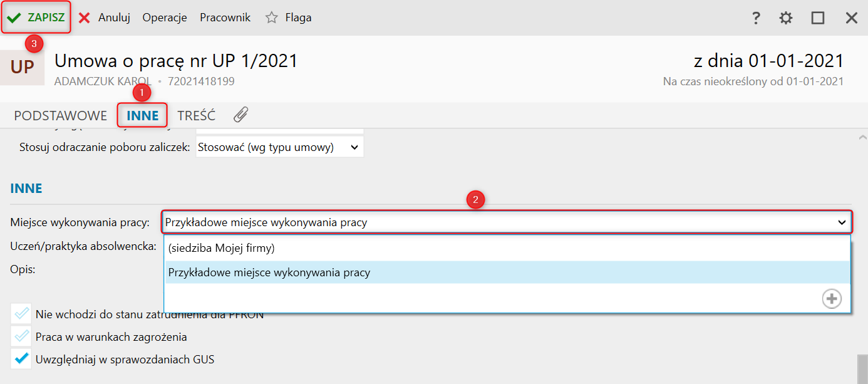Open the Operacje menu
The height and width of the screenshot is (384, 868).
click(165, 18)
